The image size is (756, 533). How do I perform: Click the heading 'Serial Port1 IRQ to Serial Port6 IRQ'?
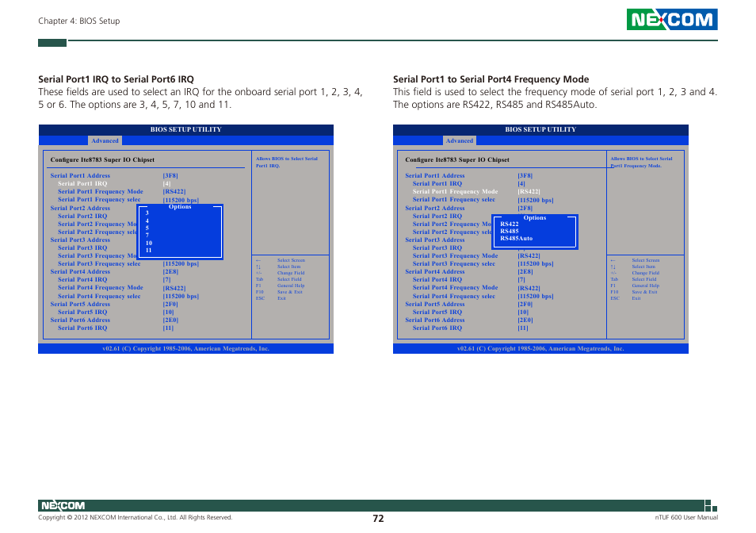coord(116,79)
